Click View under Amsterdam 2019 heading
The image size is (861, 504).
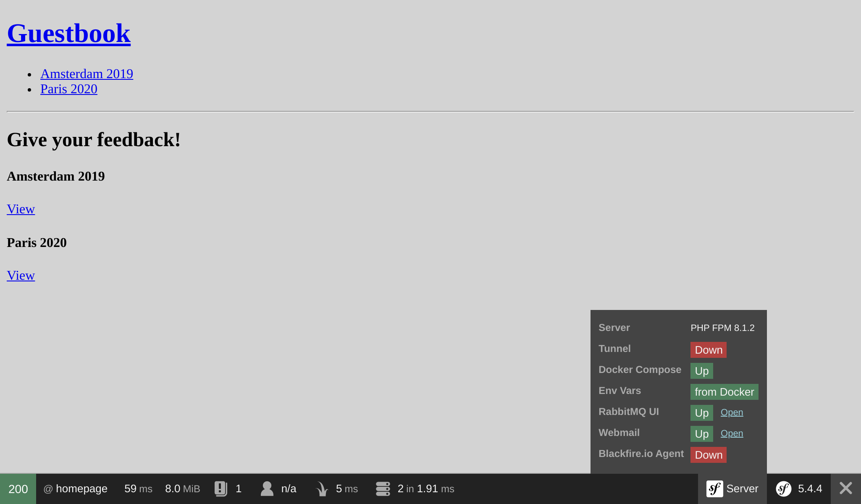pos(21,209)
